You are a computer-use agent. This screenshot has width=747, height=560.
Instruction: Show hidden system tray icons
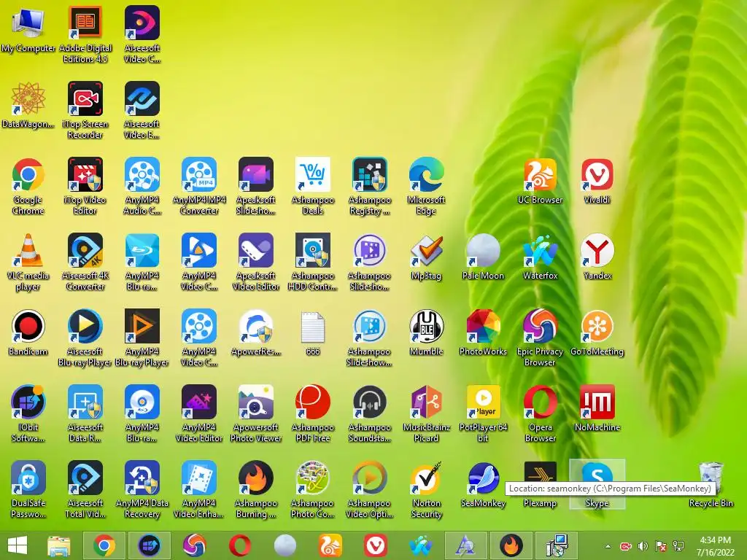tap(608, 546)
